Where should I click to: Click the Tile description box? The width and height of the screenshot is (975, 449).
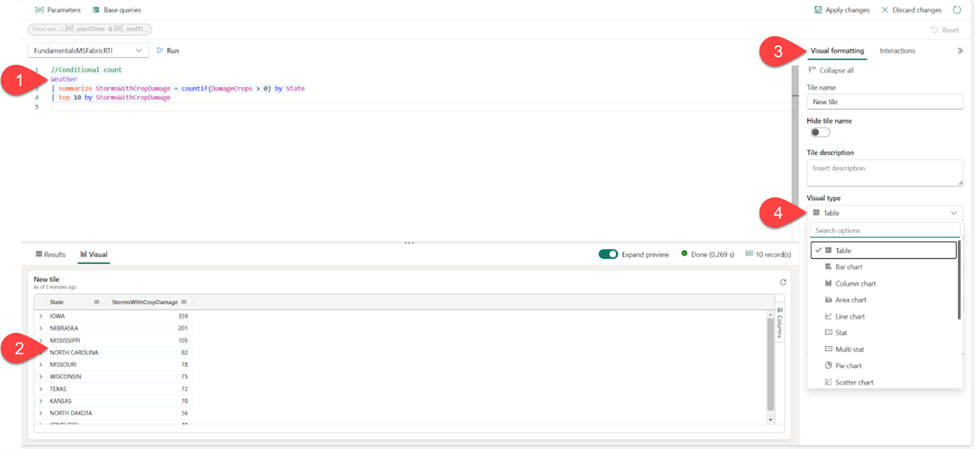[x=885, y=173]
